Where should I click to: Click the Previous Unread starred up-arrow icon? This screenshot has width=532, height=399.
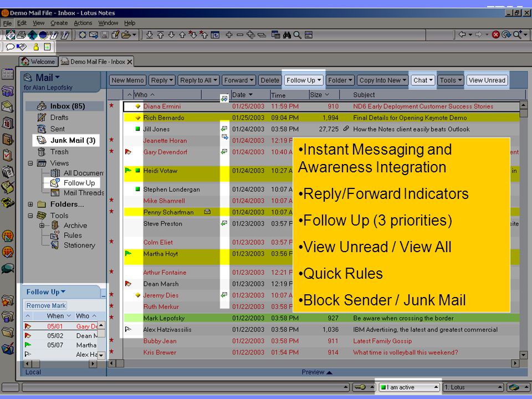[x=203, y=34]
